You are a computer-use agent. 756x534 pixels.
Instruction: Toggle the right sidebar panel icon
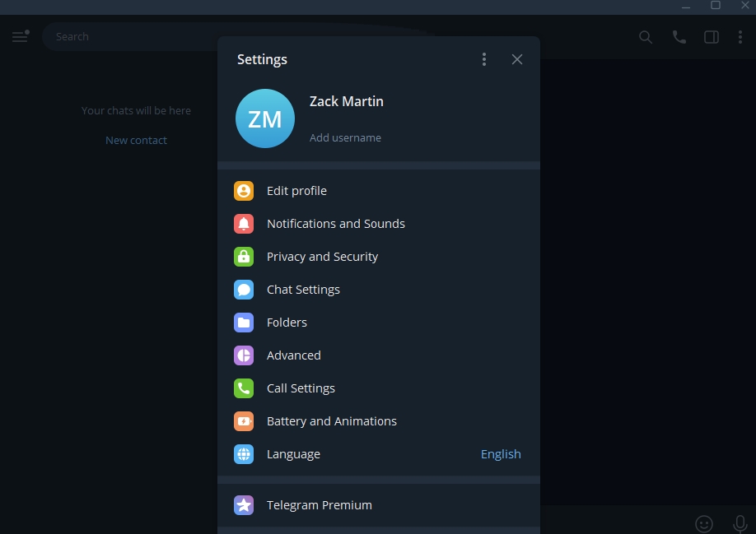712,37
